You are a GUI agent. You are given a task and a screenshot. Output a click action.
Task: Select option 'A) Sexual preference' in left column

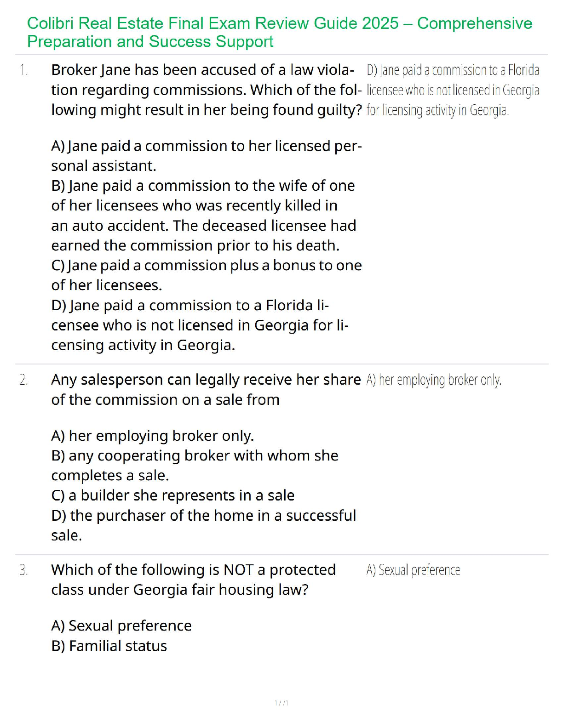click(121, 626)
